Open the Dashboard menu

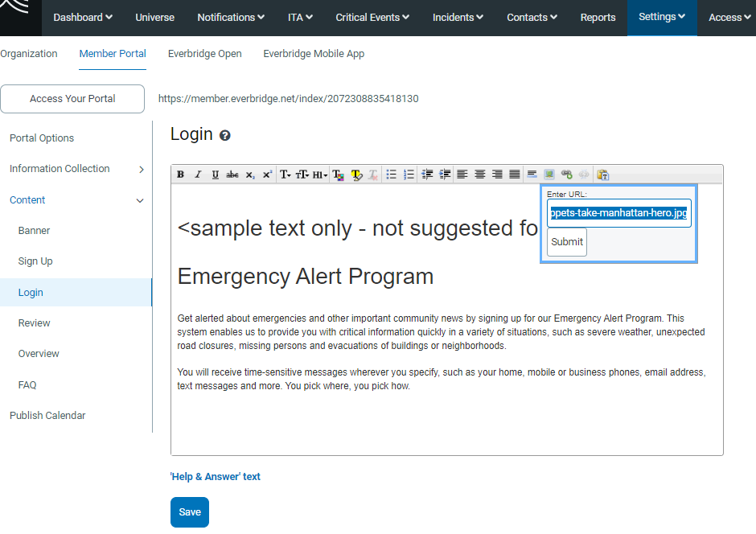pos(83,18)
